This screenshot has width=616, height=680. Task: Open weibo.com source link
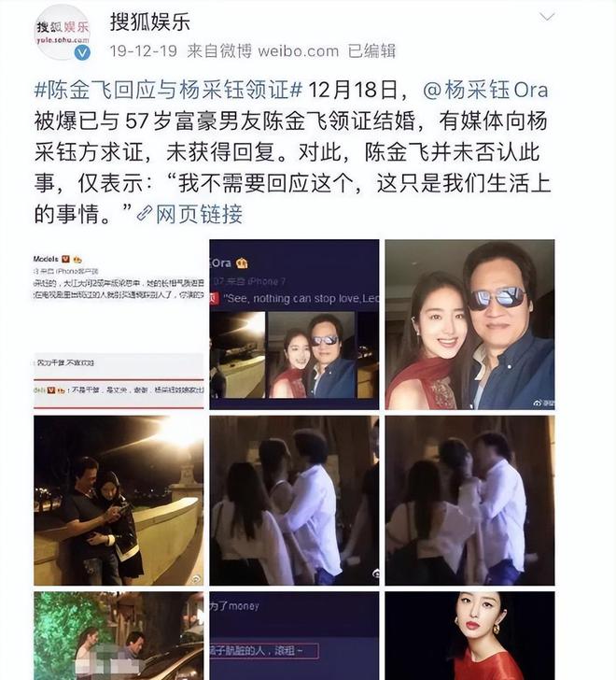coord(298,51)
